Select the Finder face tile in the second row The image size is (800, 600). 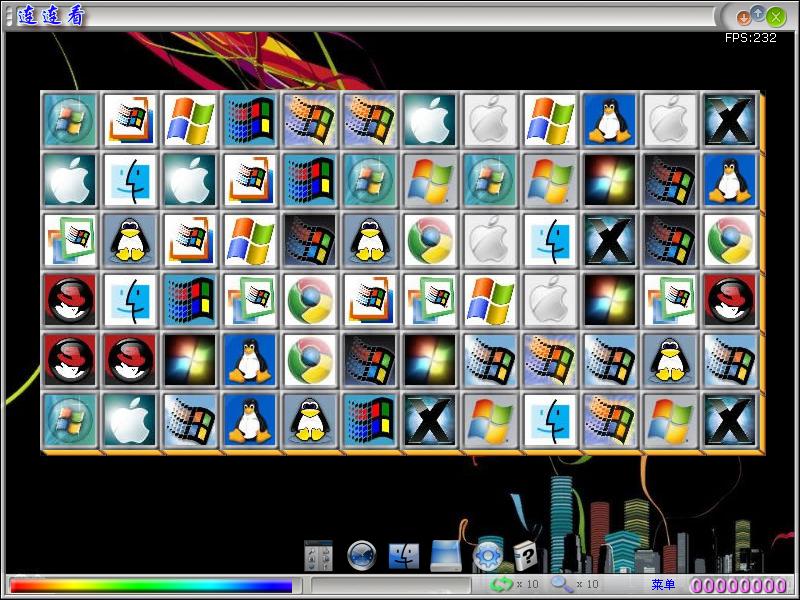(130, 180)
